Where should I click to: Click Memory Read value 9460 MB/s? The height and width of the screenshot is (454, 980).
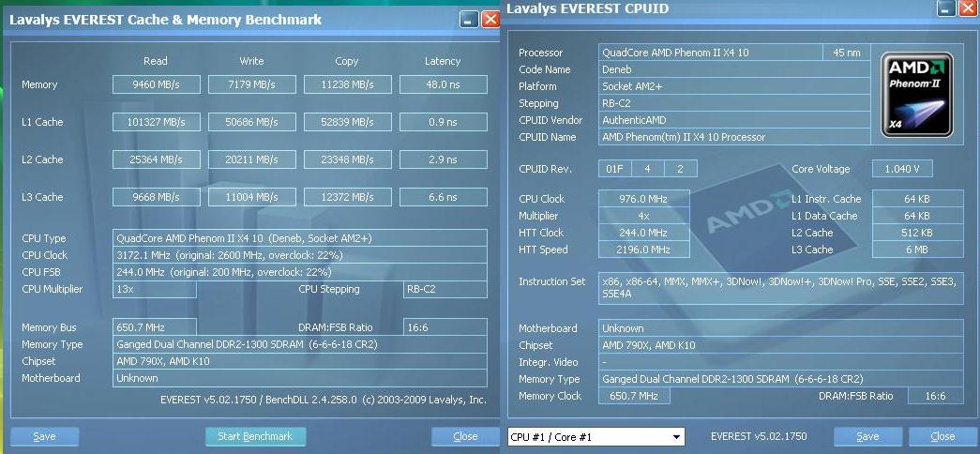click(x=157, y=85)
